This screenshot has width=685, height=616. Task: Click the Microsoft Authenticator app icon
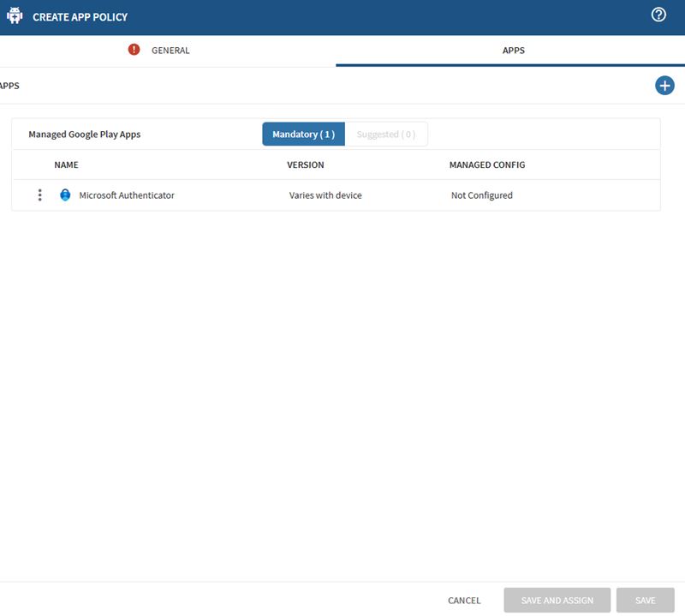pyautogui.click(x=65, y=195)
